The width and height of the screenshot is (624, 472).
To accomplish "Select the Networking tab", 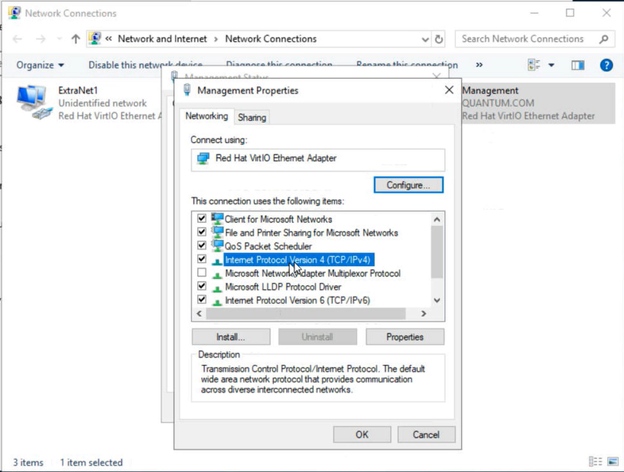I will tap(206, 116).
